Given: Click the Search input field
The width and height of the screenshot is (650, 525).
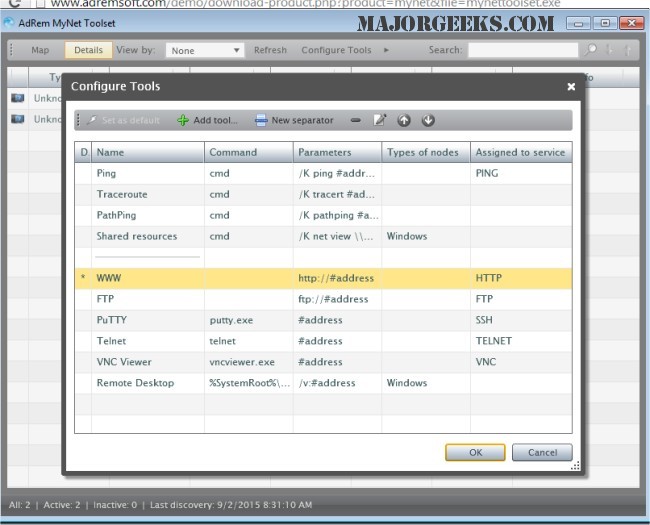Looking at the screenshot, I should (523, 50).
